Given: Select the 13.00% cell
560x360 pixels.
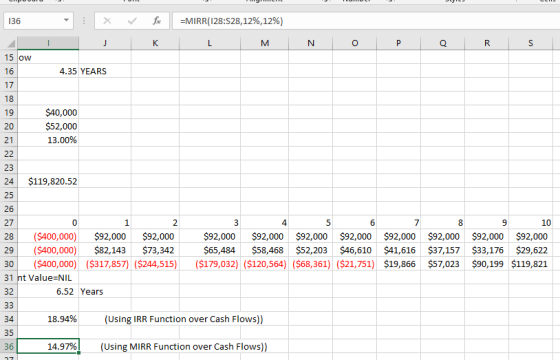Looking at the screenshot, I should tap(48, 140).
